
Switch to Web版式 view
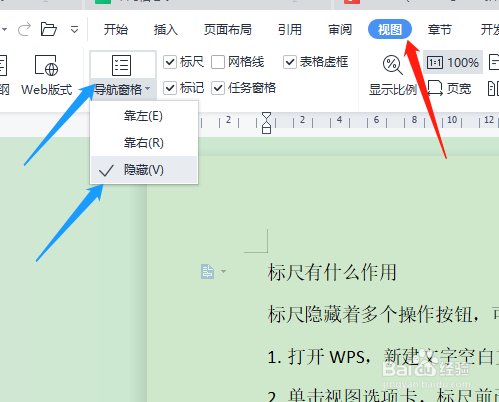click(46, 75)
